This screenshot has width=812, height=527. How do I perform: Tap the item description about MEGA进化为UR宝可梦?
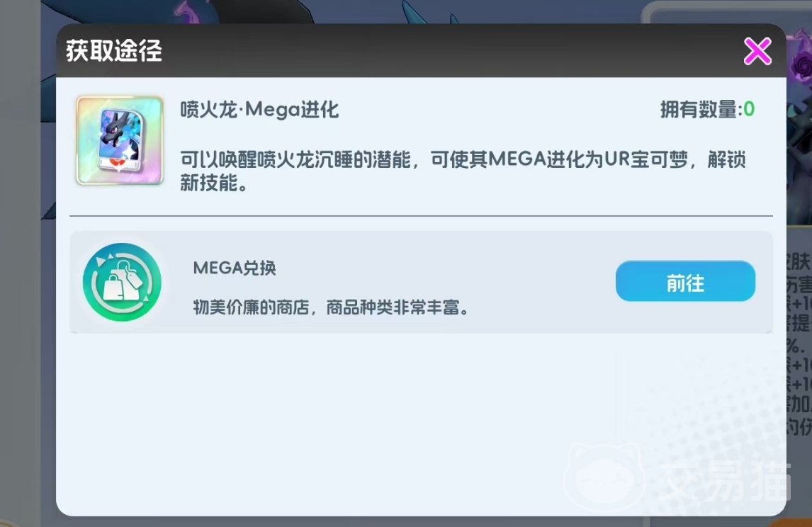pos(463,171)
